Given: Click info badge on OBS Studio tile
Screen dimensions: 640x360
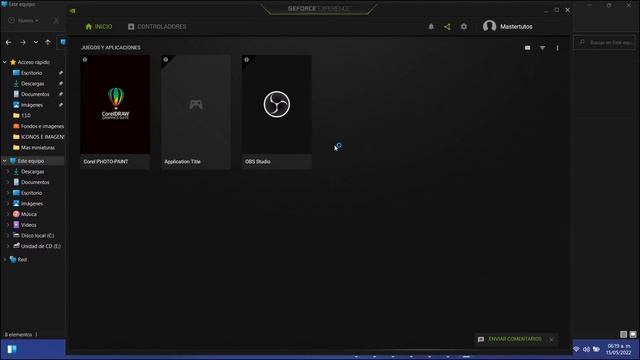Looking at the screenshot, I should point(247,60).
